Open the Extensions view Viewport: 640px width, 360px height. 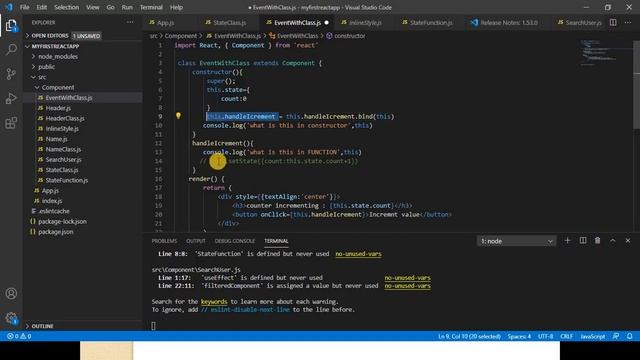pos(11,122)
